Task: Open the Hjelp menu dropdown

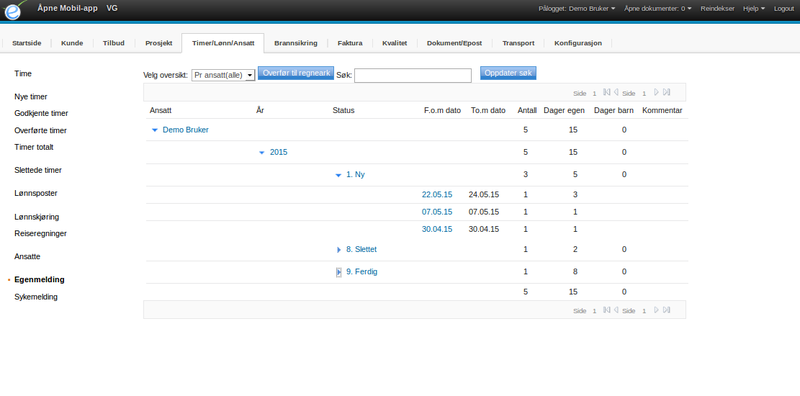Action: coord(754,9)
